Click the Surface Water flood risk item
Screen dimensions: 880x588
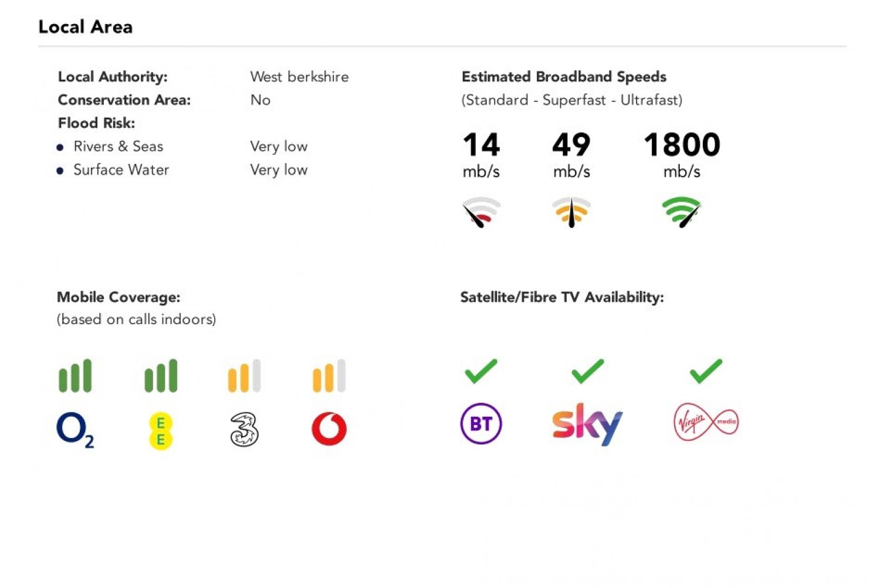click(x=121, y=170)
